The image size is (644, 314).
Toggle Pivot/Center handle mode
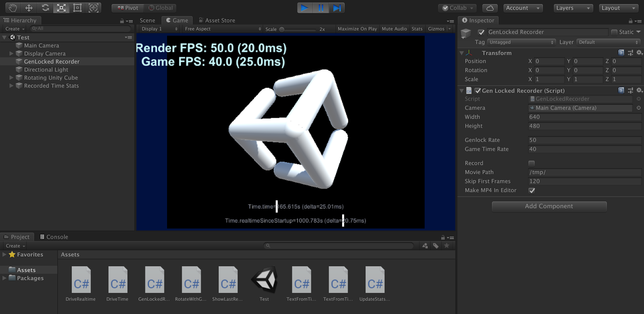click(x=127, y=8)
